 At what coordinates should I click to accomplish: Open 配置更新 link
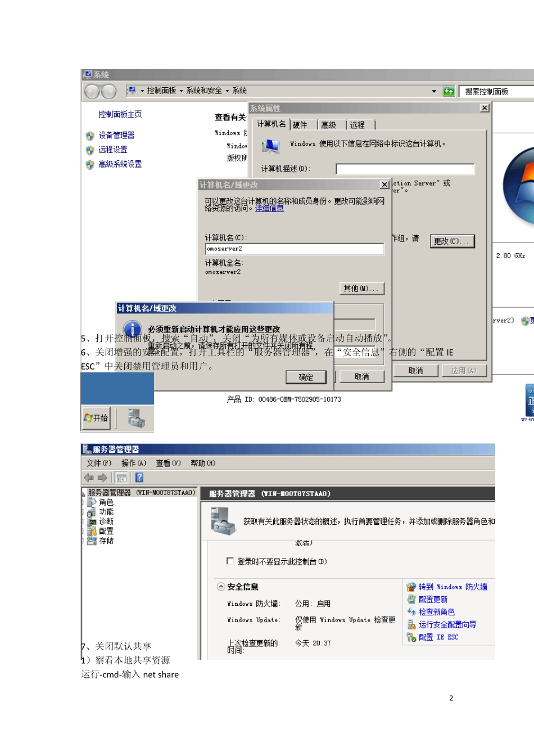433,600
